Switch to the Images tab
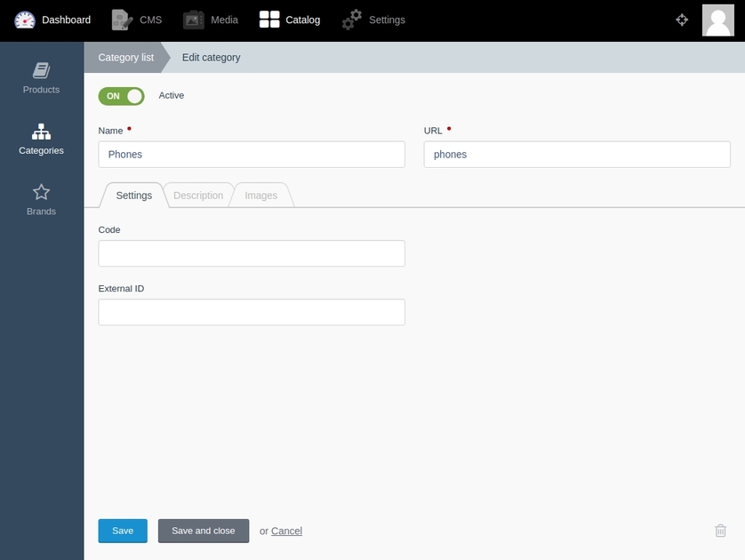The width and height of the screenshot is (745, 560). point(260,196)
